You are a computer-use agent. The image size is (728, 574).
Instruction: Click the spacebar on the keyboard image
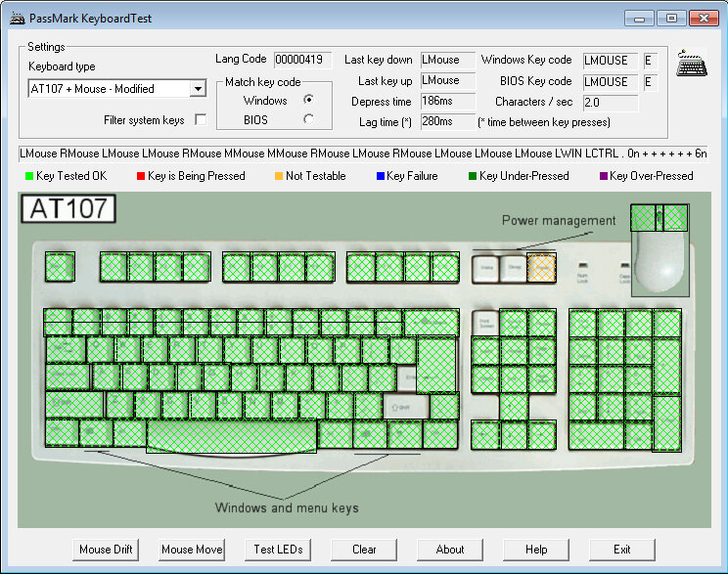point(232,436)
